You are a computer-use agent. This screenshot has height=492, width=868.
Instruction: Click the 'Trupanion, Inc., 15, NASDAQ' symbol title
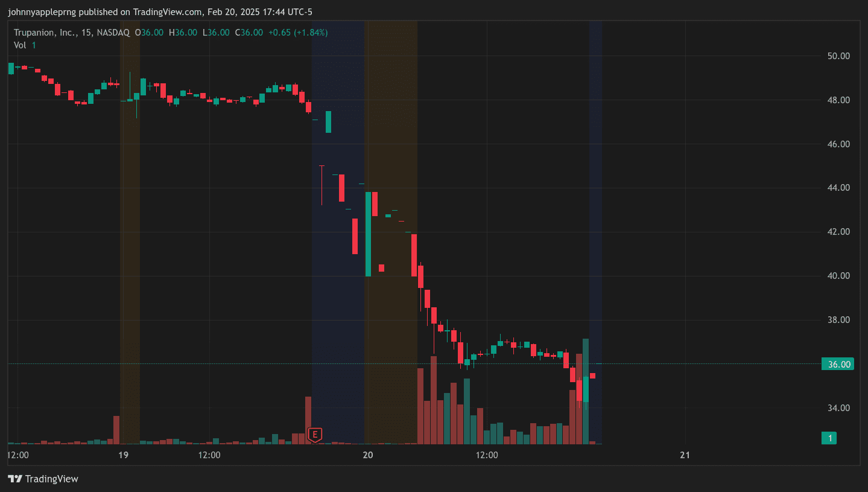[72, 33]
